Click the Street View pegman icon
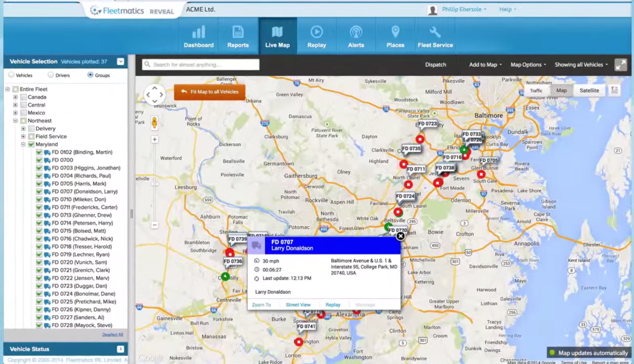634x364 pixels. [x=154, y=123]
